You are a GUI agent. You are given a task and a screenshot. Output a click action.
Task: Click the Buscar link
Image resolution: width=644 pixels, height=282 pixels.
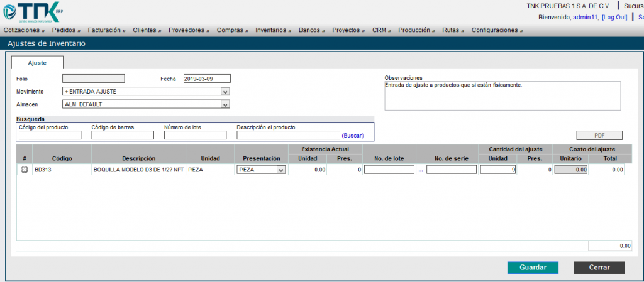352,136
